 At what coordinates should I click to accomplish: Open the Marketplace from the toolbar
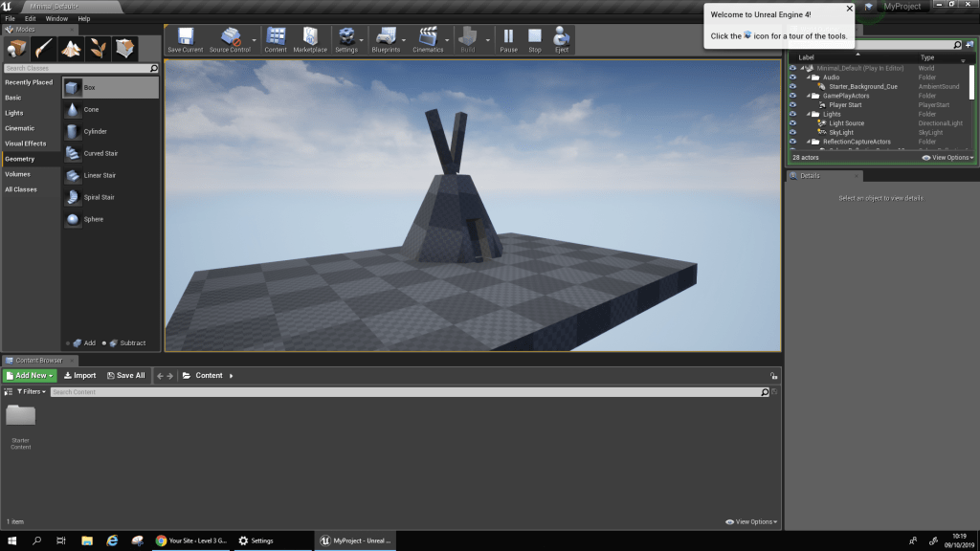tap(309, 38)
